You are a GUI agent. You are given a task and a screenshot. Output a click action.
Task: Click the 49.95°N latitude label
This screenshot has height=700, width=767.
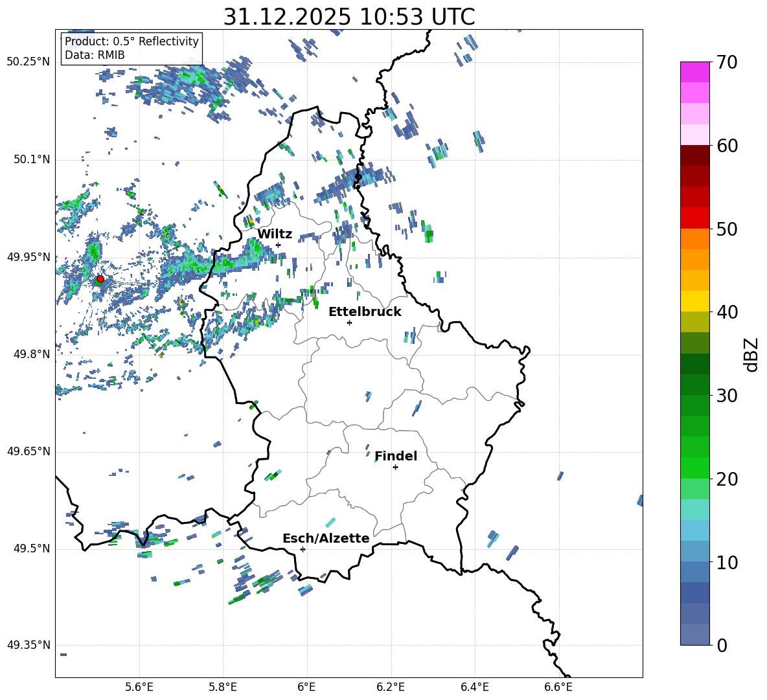pos(29,256)
